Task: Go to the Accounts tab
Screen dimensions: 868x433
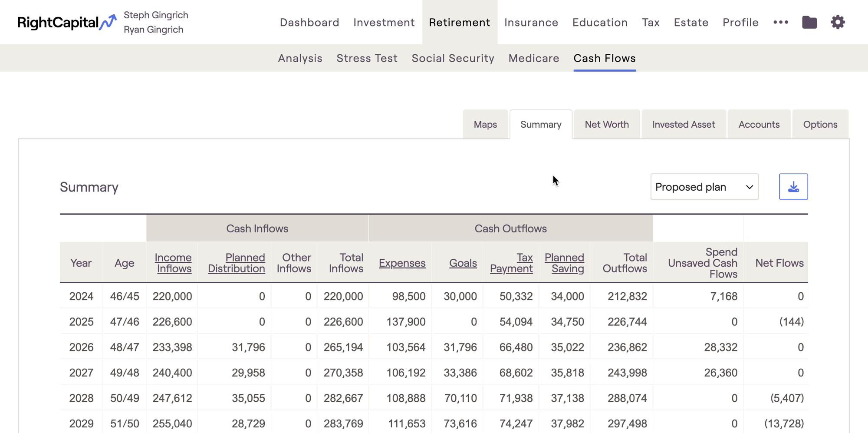Action: click(759, 125)
